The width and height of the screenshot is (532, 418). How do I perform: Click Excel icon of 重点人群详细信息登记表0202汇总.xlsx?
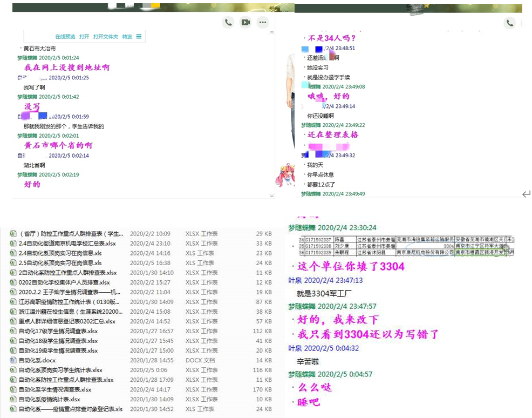pyautogui.click(x=13, y=321)
